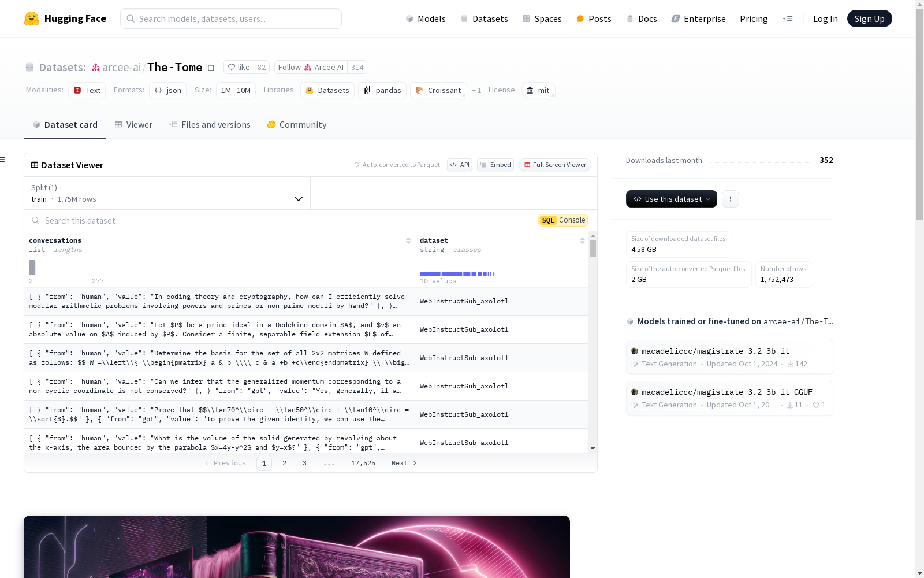This screenshot has height=578, width=924.
Task: Click the mit license icon
Action: tap(530, 90)
